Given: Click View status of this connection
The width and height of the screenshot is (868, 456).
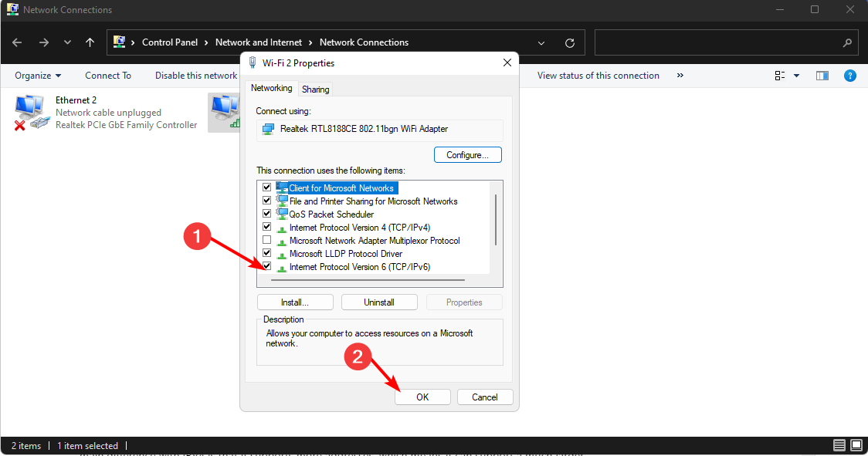Looking at the screenshot, I should tap(598, 76).
